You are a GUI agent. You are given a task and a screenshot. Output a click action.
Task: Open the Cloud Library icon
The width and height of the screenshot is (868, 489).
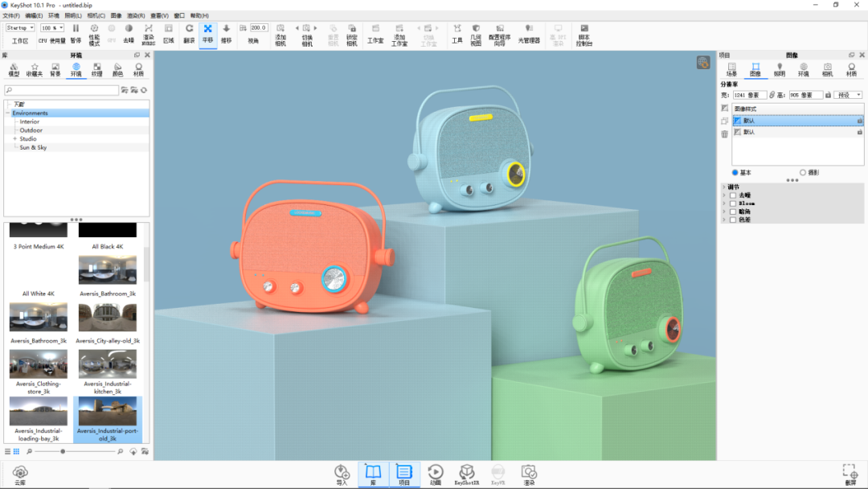(20, 475)
